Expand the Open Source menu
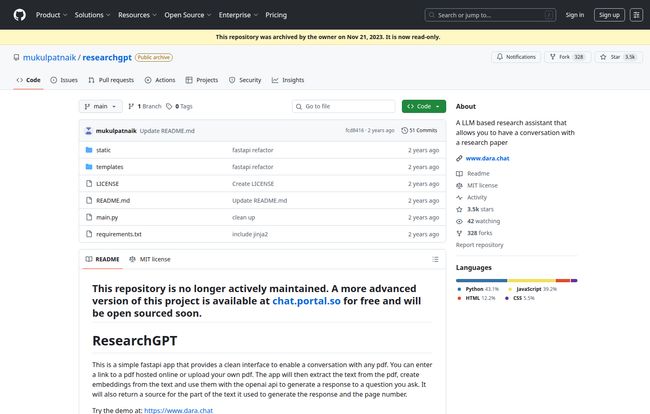 tap(188, 15)
